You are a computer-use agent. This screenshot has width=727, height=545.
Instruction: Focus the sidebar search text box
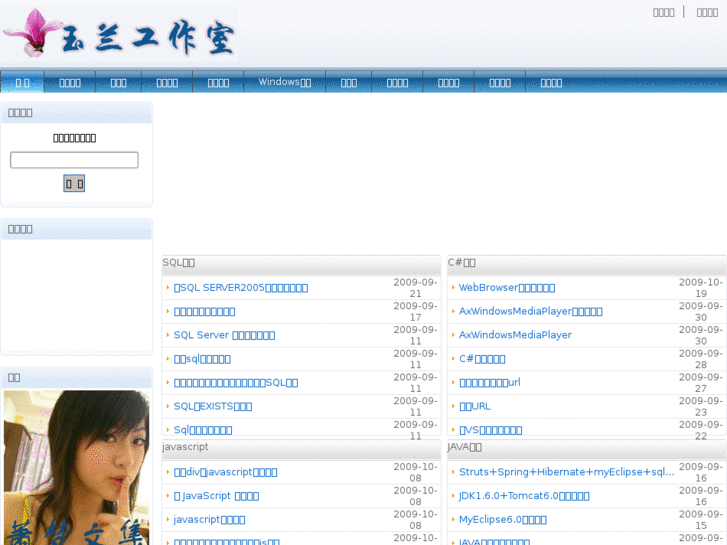tap(74, 160)
